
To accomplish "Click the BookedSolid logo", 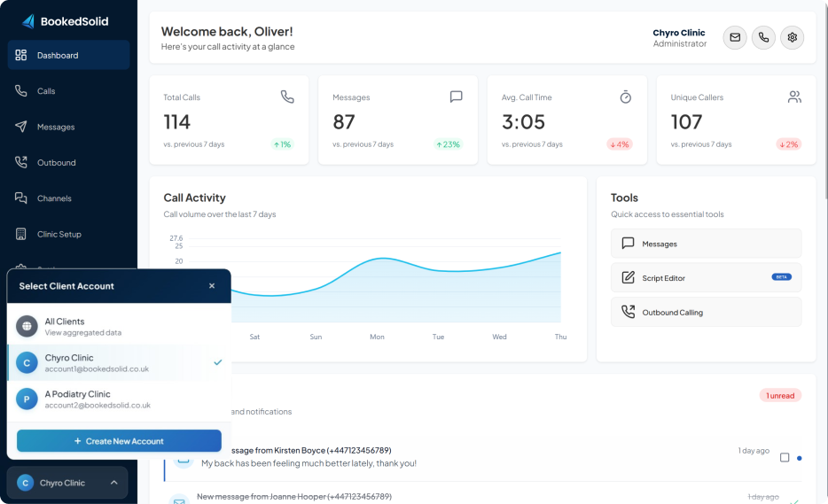I will (66, 20).
